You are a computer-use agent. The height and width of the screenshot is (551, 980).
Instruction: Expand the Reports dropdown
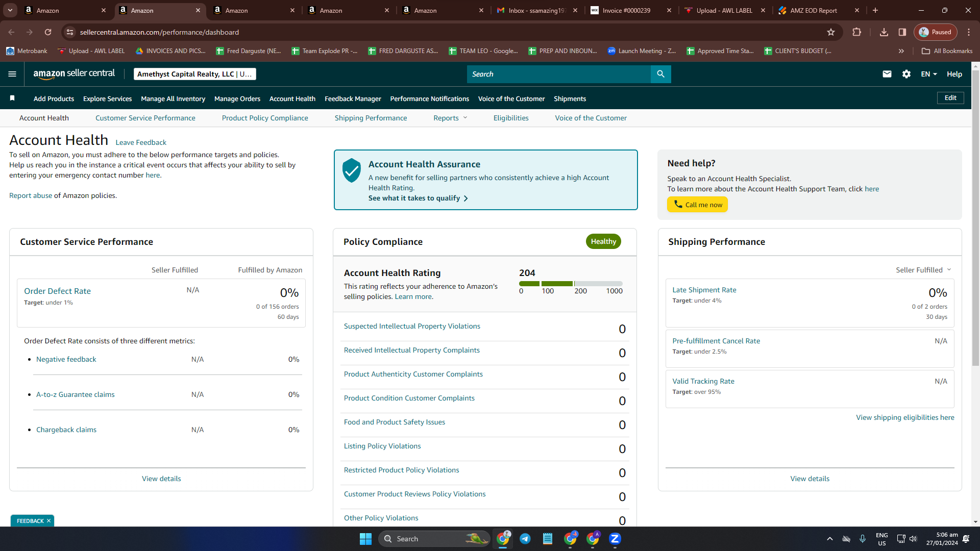450,118
